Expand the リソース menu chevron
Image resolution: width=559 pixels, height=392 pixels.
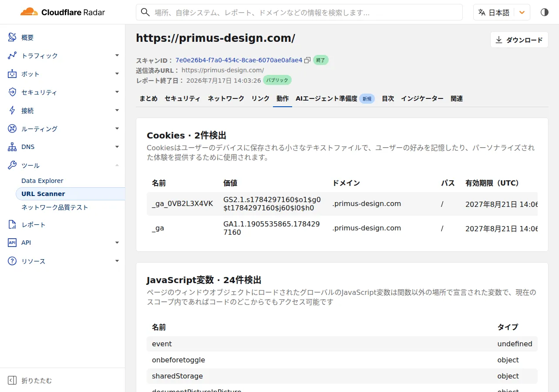117,261
